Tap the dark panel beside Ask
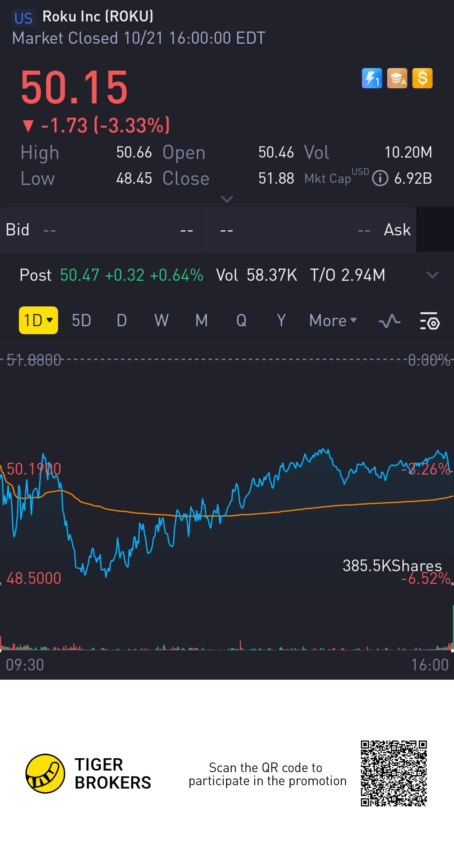Screen dimensions: 454x868 pos(435,230)
